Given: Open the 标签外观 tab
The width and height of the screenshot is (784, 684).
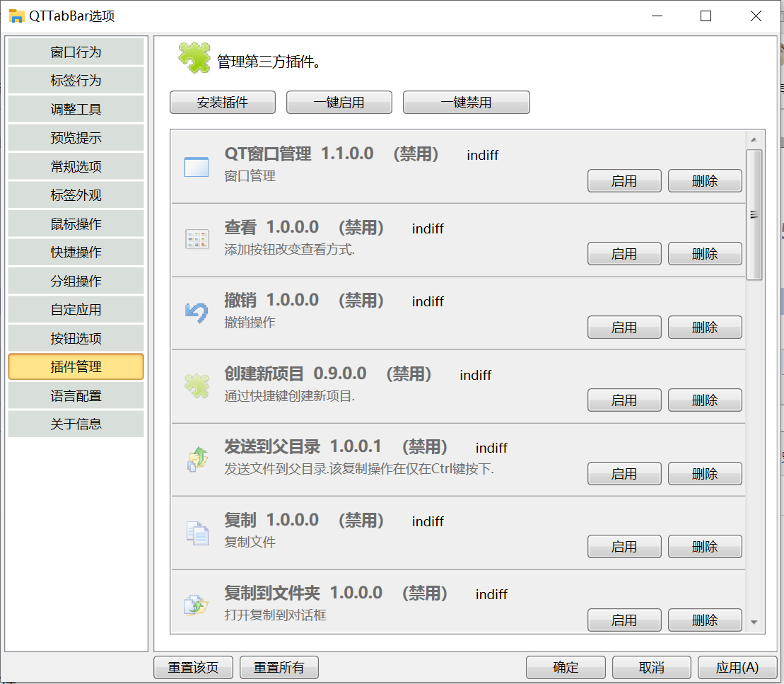Looking at the screenshot, I should click(76, 195).
